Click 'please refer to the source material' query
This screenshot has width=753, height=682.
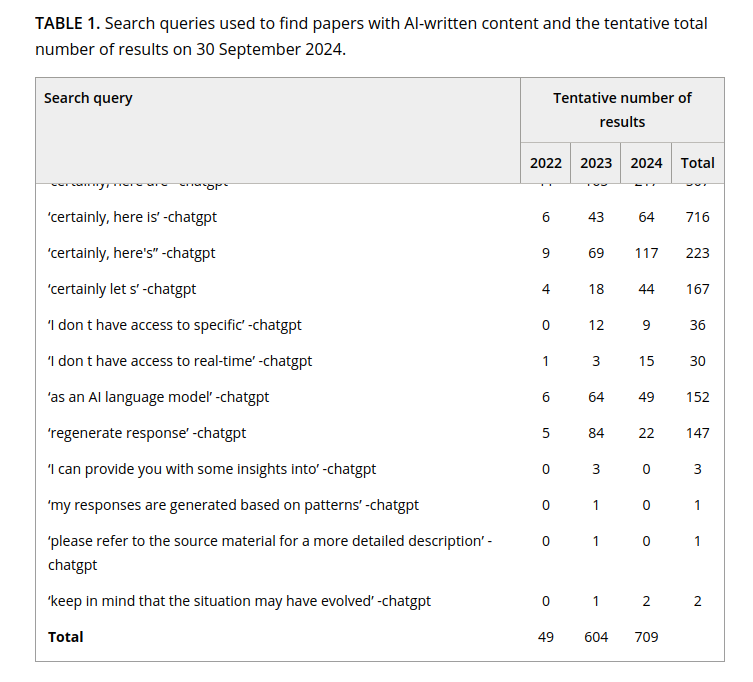265,541
